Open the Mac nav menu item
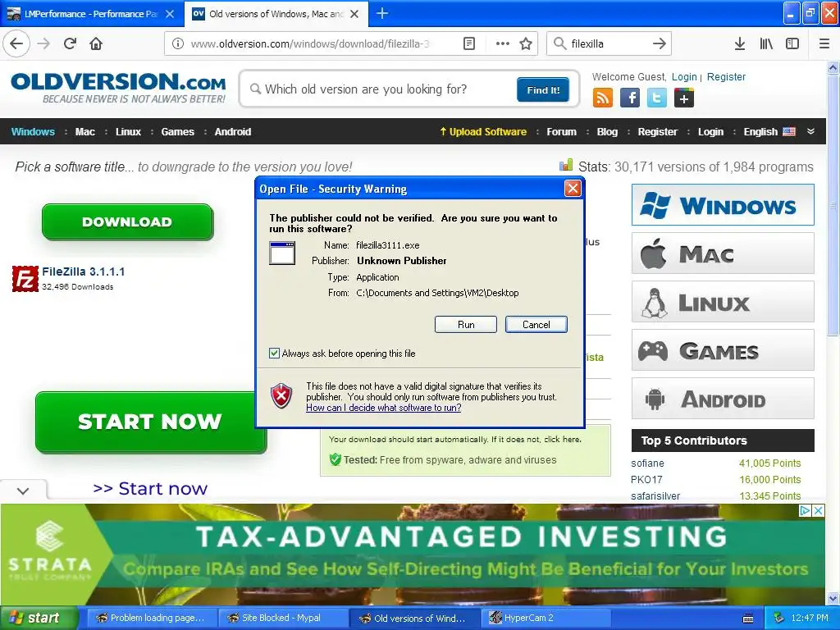 tap(84, 132)
